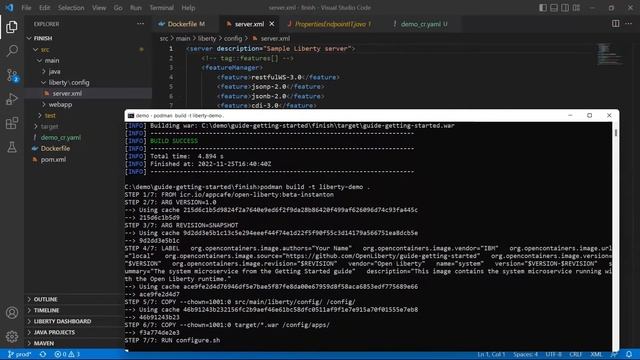Toggle primary side bar layout icon

point(543,7)
